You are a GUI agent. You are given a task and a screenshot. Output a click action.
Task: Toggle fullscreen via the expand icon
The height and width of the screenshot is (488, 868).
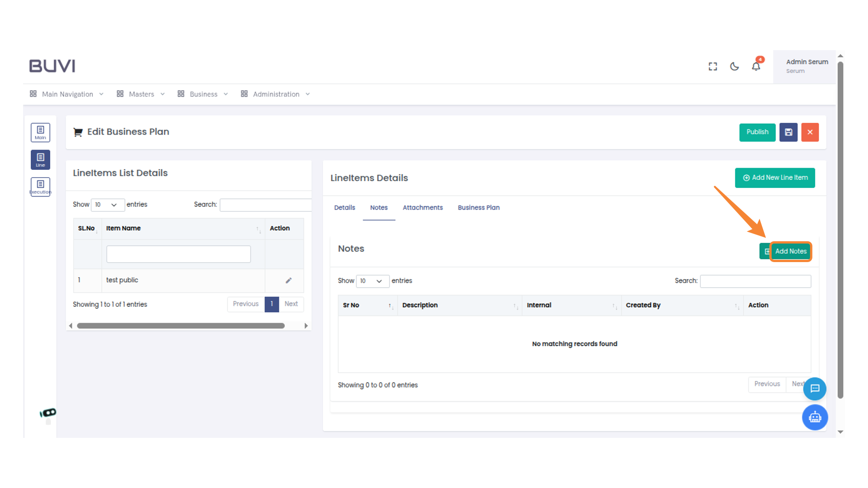coord(712,66)
